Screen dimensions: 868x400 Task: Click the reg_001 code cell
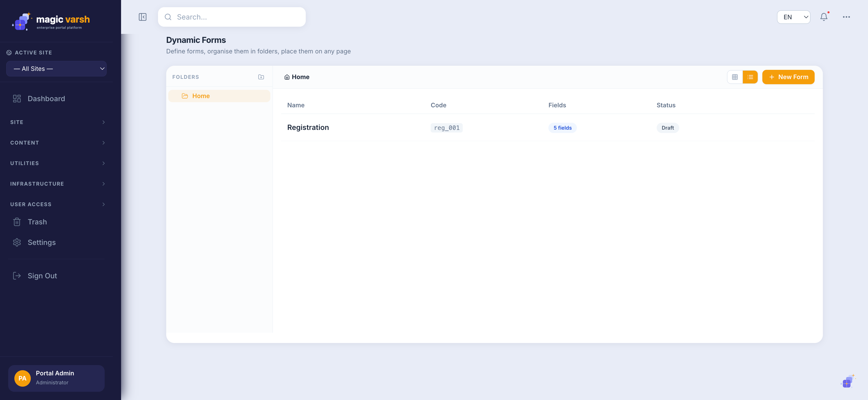click(x=447, y=128)
